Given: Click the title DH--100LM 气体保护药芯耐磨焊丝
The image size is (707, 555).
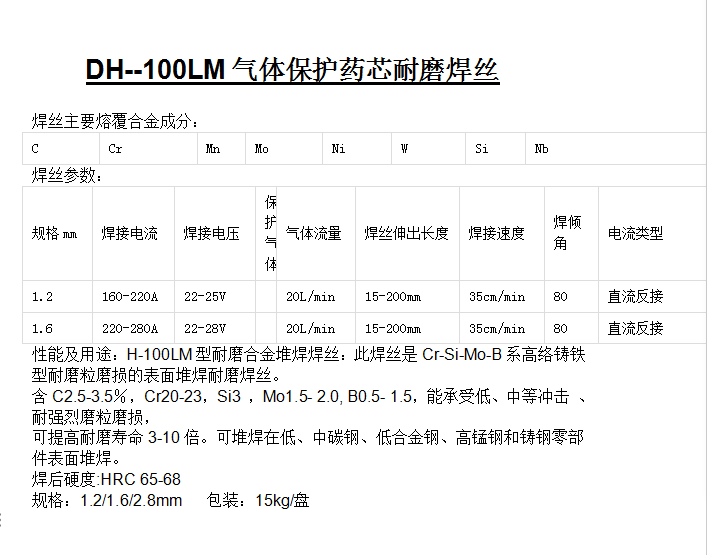Looking at the screenshot, I should 292,70.
